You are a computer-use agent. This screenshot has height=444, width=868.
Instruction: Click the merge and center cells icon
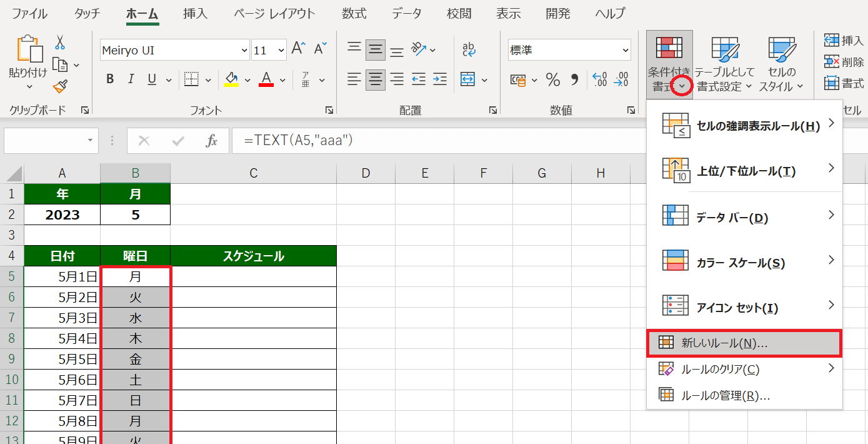point(467,79)
